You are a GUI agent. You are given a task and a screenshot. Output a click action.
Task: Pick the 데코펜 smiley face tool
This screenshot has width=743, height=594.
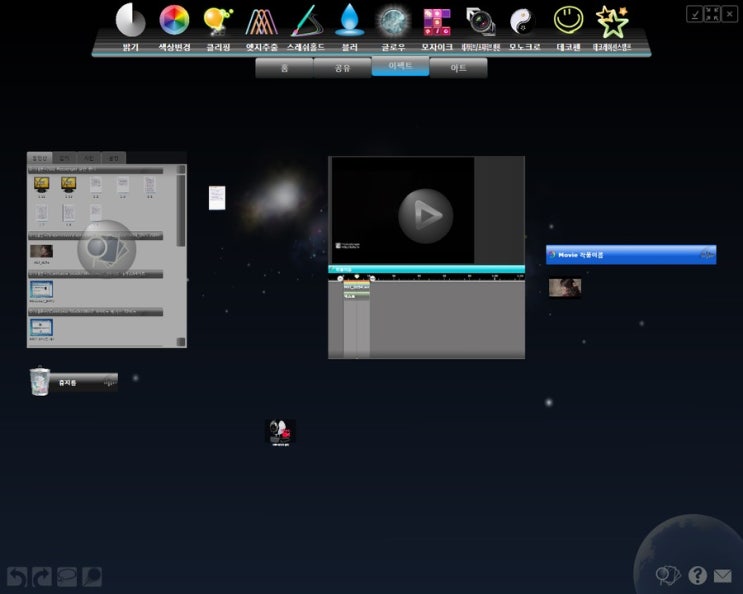[x=569, y=21]
